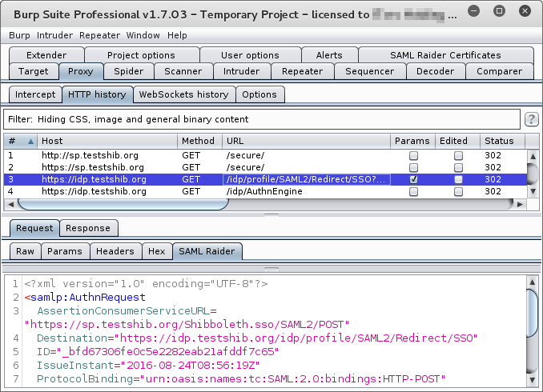Open the Params message tab
The height and width of the screenshot is (392, 543).
[65, 251]
